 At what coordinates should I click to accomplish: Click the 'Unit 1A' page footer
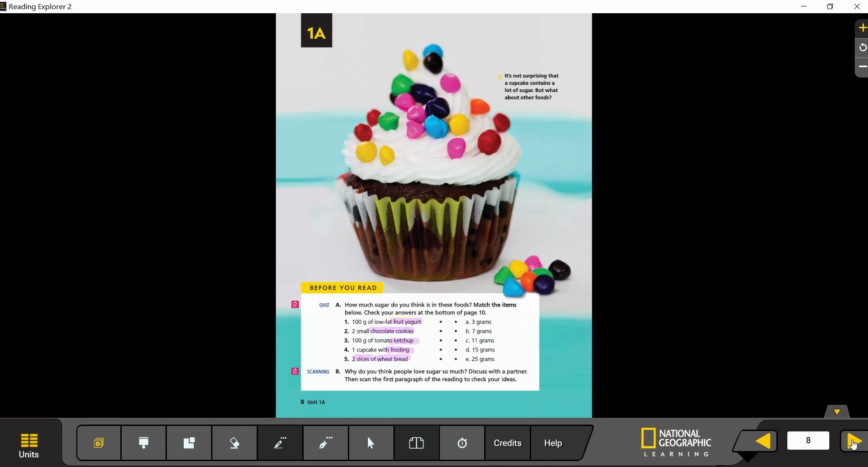pos(316,402)
